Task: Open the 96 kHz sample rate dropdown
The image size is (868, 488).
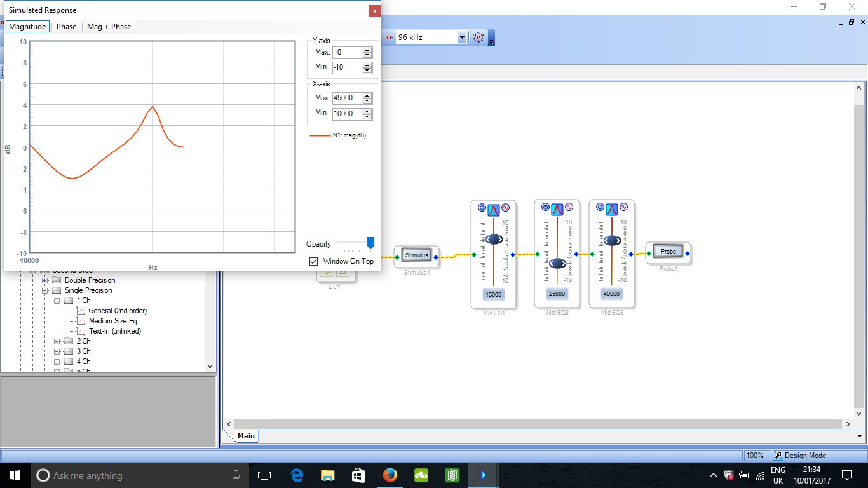Action: pyautogui.click(x=462, y=37)
